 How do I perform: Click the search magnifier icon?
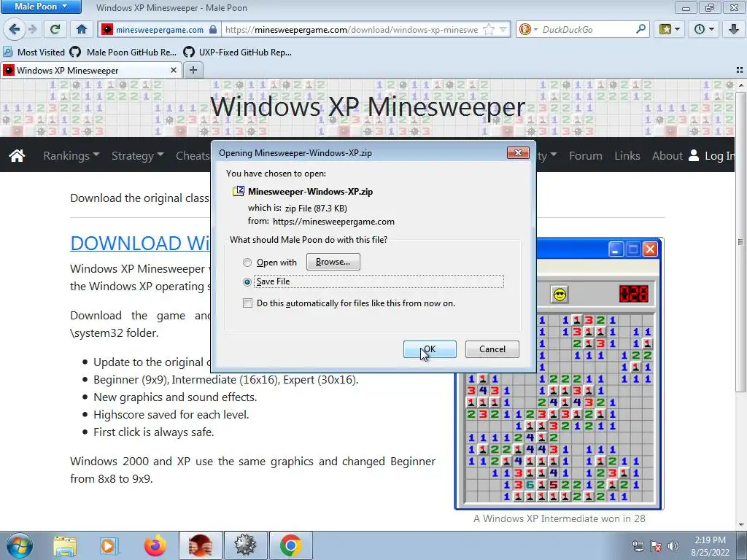coord(641,29)
